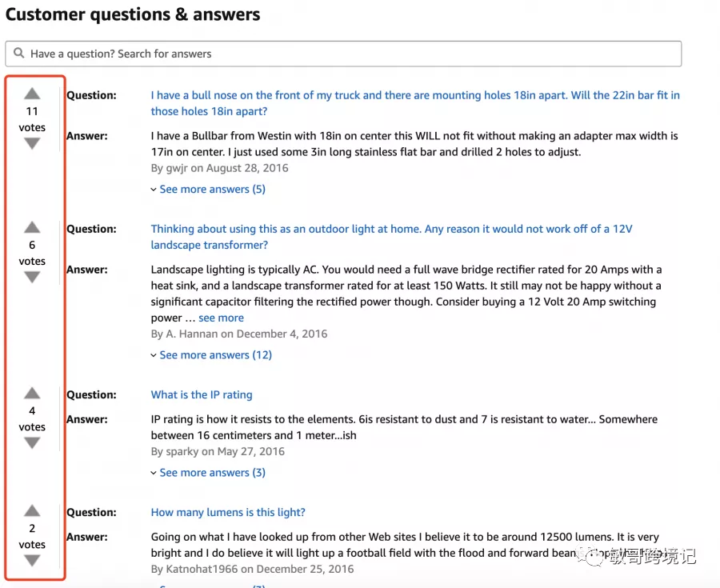The image size is (720, 588).
Task: Focus the 'Have a question?' search field
Action: pos(352,54)
